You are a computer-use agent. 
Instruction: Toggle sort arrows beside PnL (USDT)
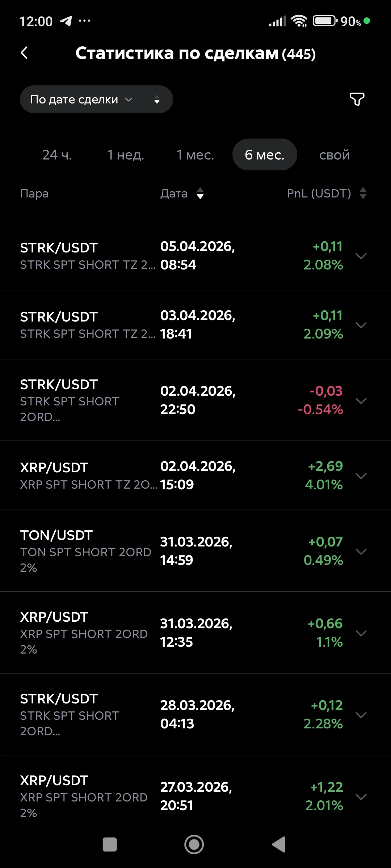pyautogui.click(x=363, y=193)
